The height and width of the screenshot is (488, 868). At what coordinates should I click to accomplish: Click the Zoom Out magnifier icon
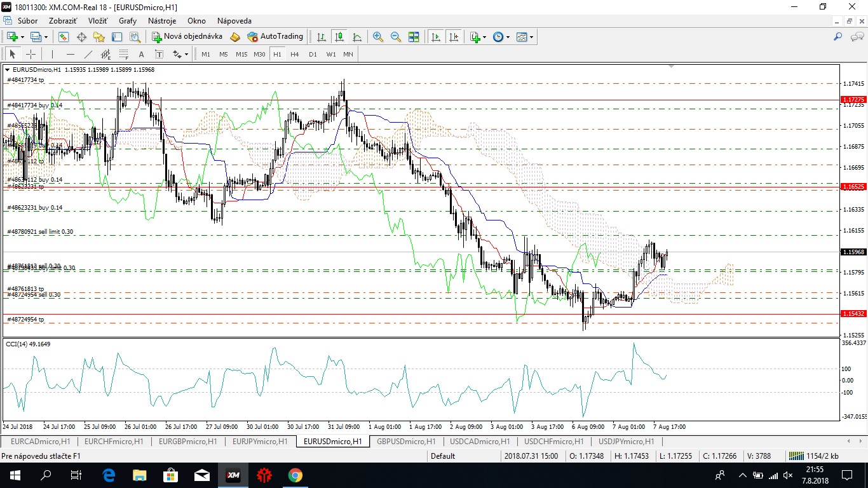(396, 37)
